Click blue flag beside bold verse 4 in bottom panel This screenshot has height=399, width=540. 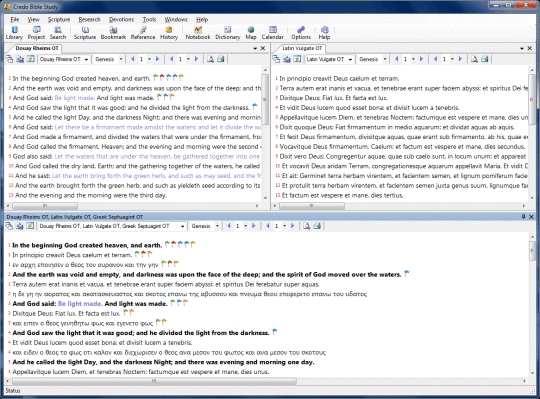coord(275,332)
